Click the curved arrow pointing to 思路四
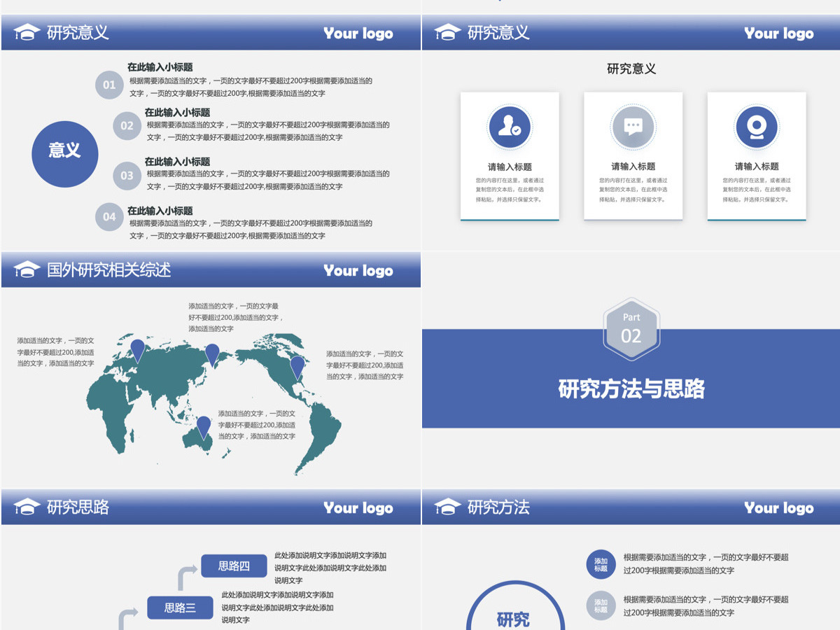The image size is (840, 630). point(187,578)
